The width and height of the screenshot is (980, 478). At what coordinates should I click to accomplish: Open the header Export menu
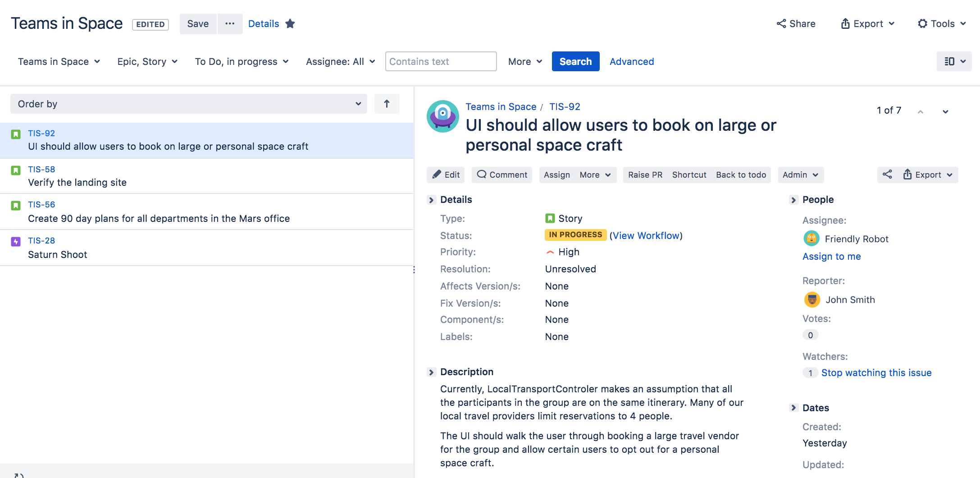(x=868, y=23)
